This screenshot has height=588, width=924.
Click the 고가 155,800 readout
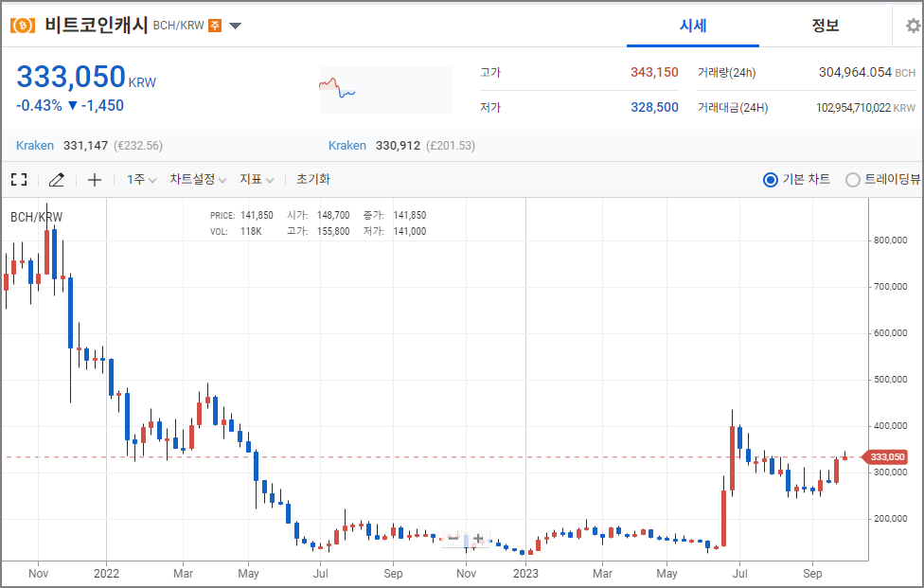tap(318, 232)
